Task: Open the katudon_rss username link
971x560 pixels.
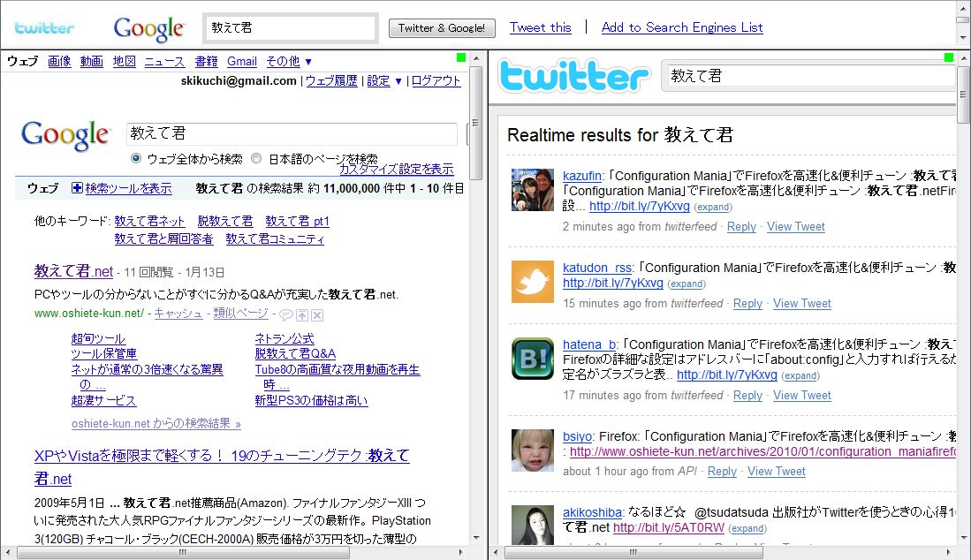Action: tap(597, 268)
